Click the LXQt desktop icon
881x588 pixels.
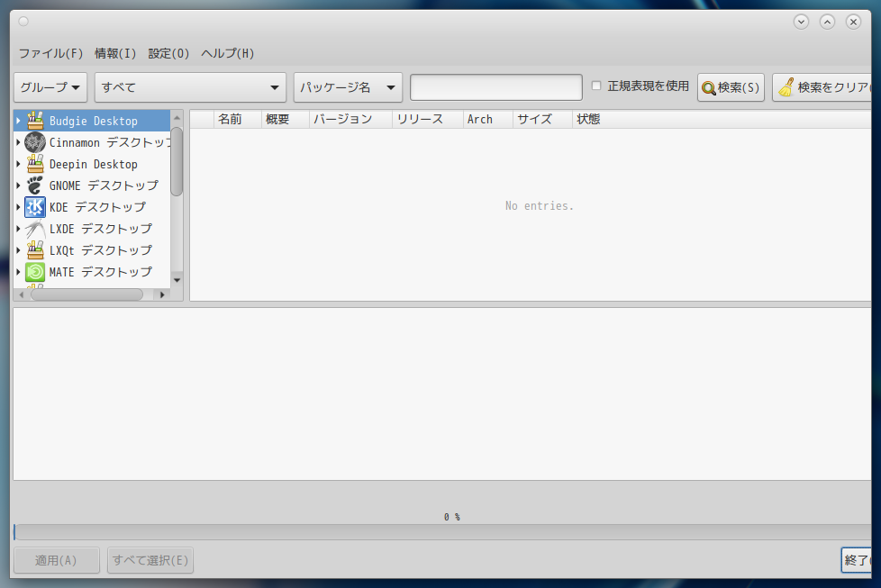(x=35, y=250)
